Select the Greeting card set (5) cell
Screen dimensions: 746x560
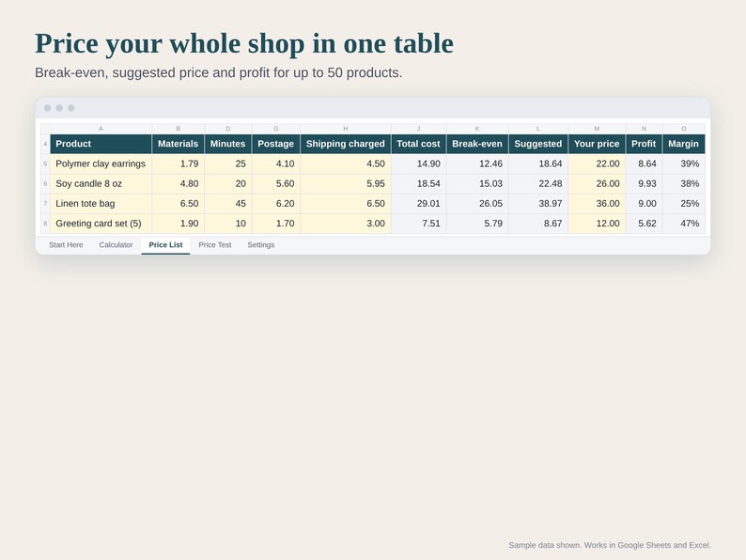[101, 224]
